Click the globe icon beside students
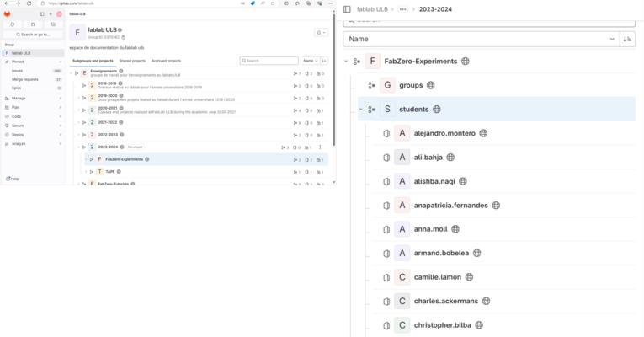 [x=437, y=110]
